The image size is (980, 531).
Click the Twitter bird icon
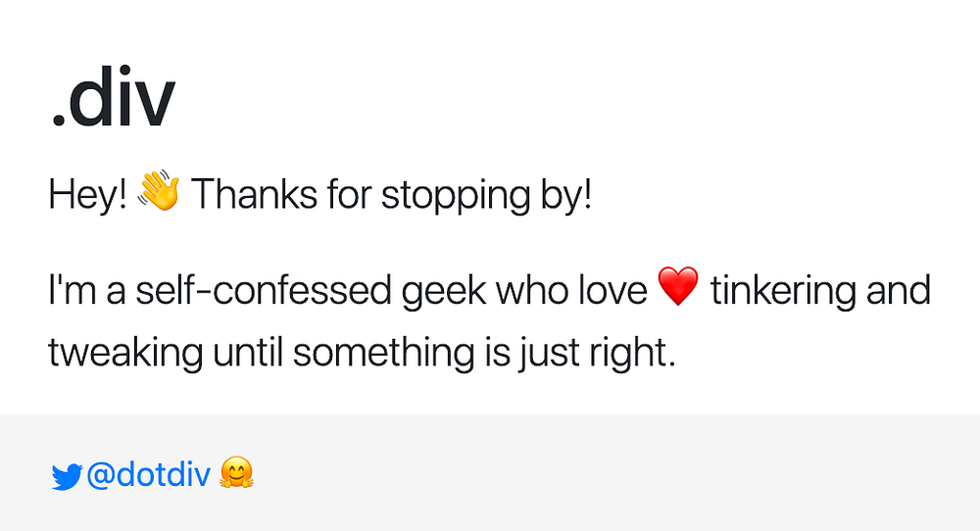pyautogui.click(x=66, y=477)
